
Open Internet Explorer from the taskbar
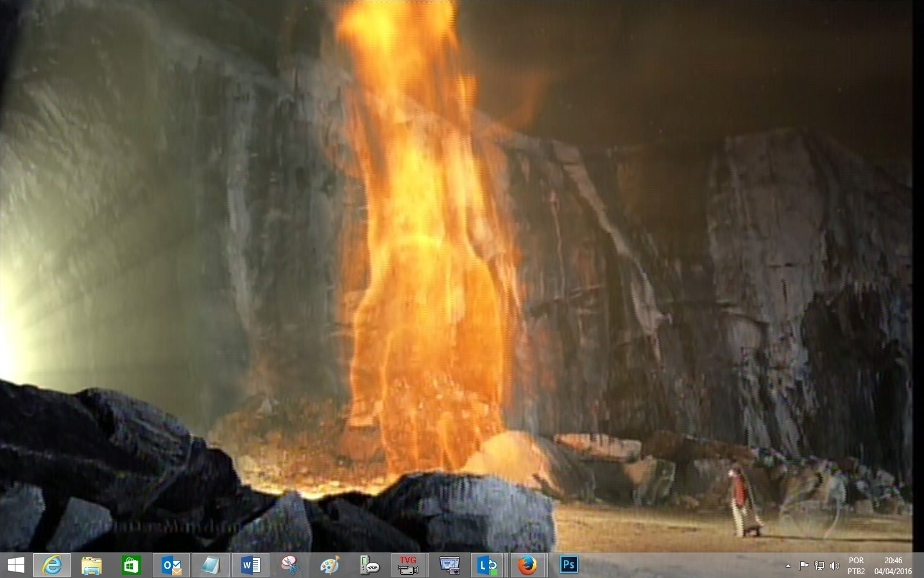[52, 565]
